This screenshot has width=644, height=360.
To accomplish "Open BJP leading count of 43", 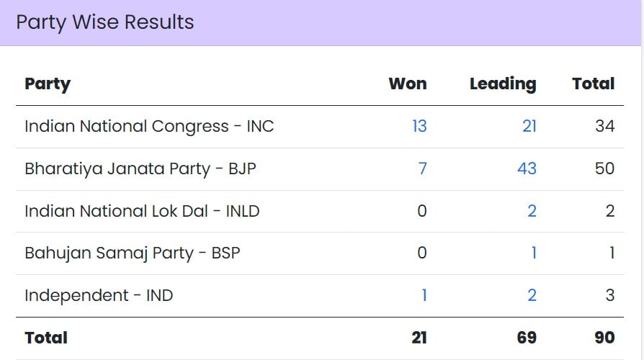I will (x=527, y=168).
